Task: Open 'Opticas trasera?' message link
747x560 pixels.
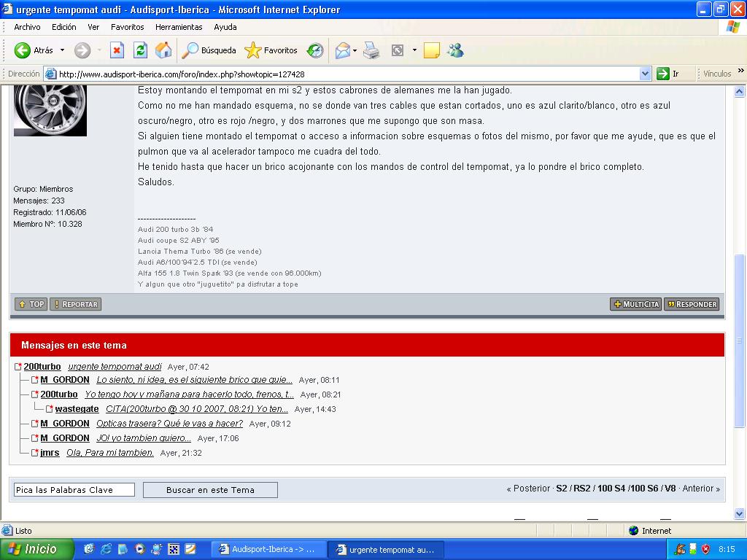Action: click(x=169, y=424)
